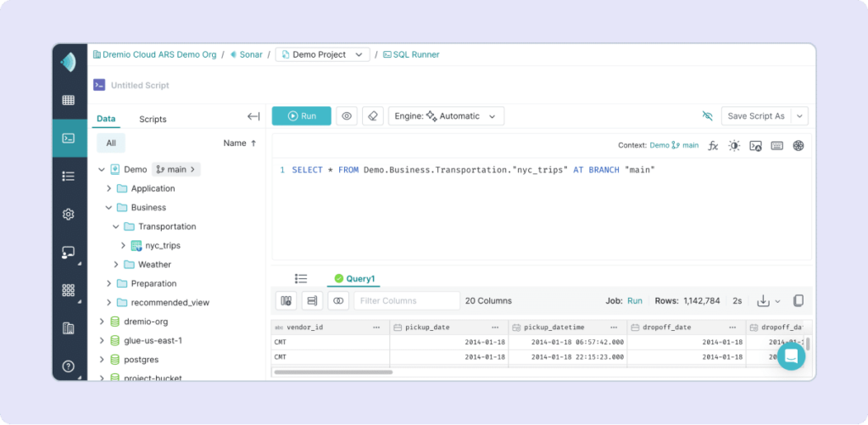Open the job list icon tab
This screenshot has height=425, width=868.
(x=301, y=278)
